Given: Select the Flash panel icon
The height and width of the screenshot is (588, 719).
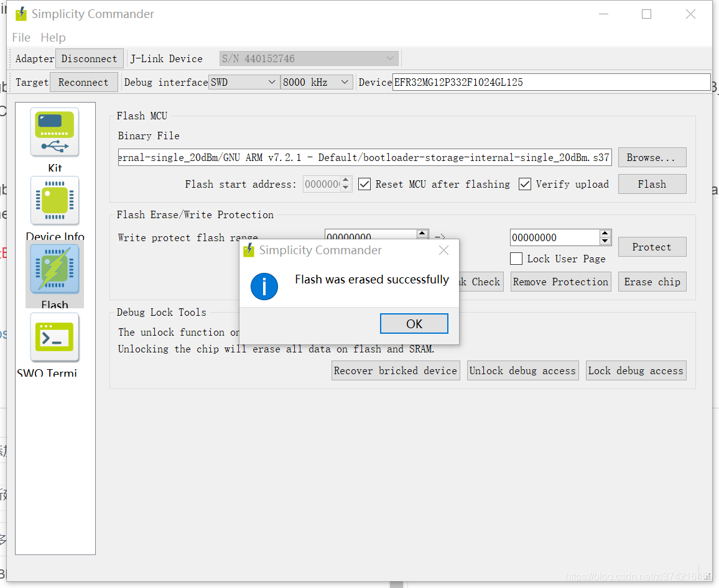Looking at the screenshot, I should pos(55,269).
